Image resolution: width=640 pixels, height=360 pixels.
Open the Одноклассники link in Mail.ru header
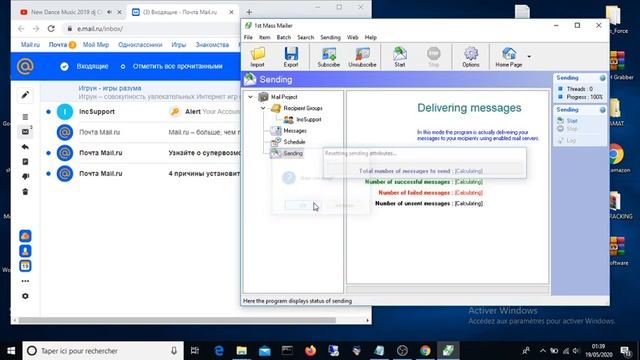[140, 44]
